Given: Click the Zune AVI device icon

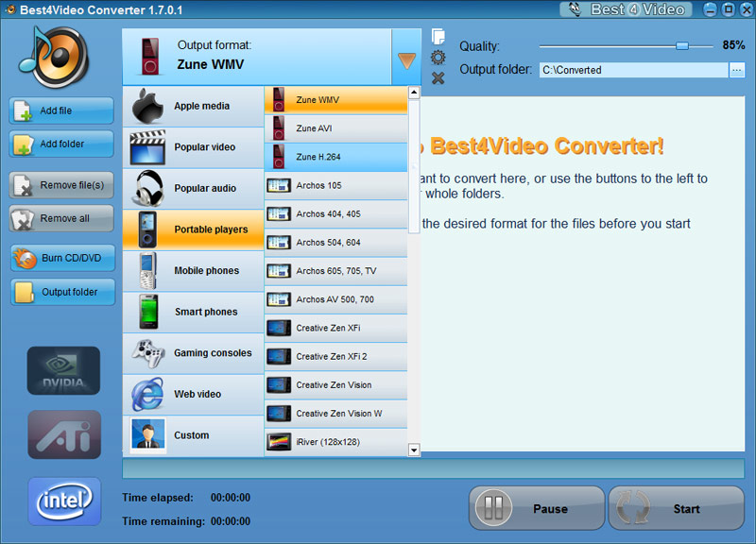Looking at the screenshot, I should pyautogui.click(x=278, y=128).
